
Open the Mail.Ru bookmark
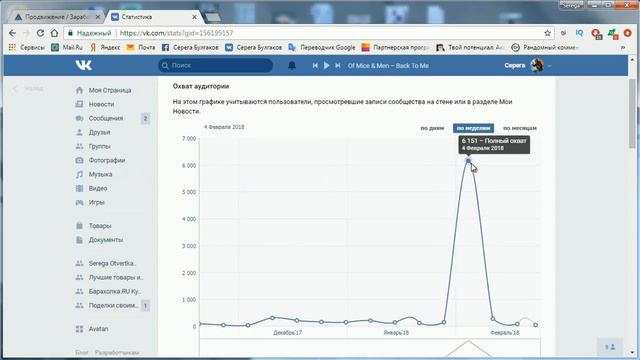pyautogui.click(x=67, y=47)
